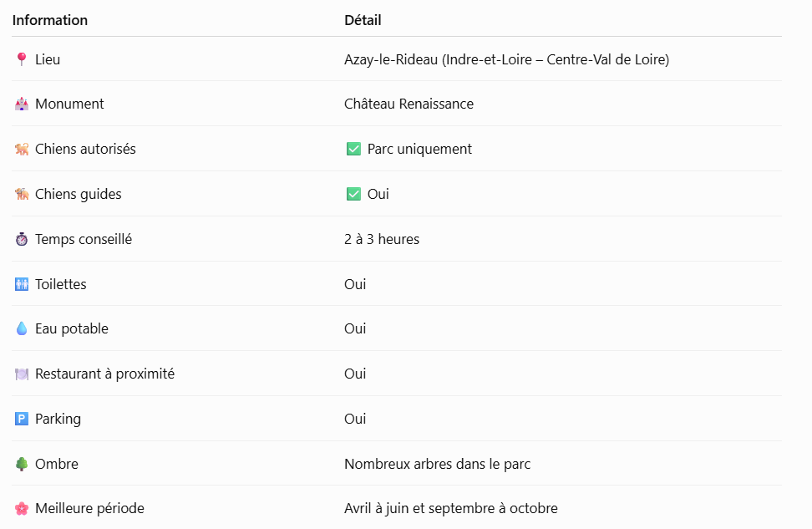Click the green checkmark beside Parc uniquement

pos(353,150)
